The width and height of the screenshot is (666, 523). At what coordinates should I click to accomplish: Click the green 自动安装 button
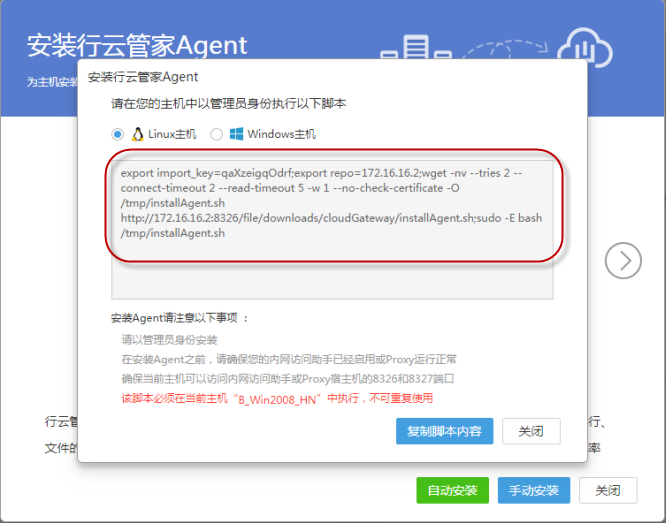[x=452, y=490]
